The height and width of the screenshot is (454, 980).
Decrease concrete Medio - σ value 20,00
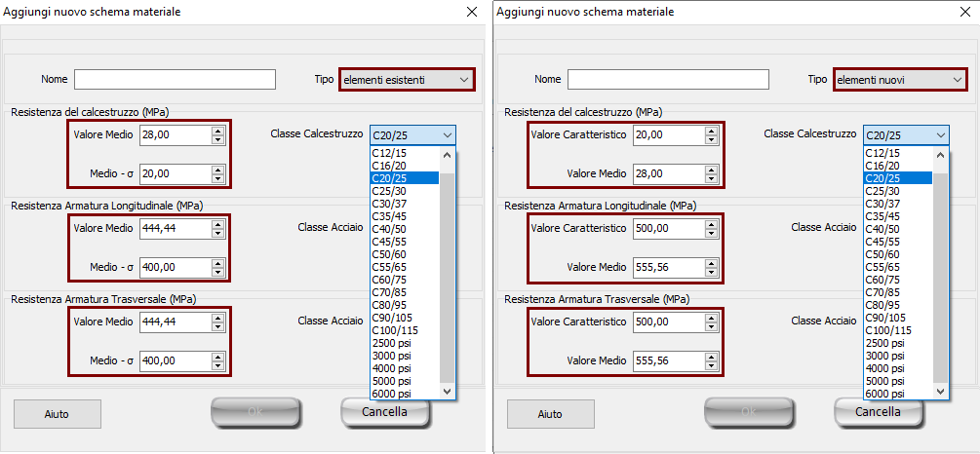217,178
